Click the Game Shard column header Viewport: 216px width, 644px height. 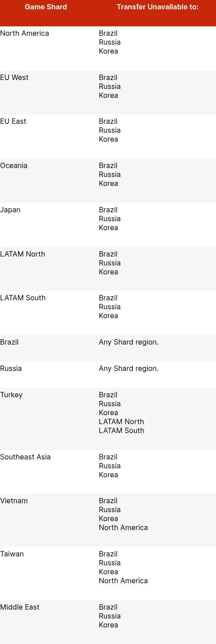click(46, 7)
